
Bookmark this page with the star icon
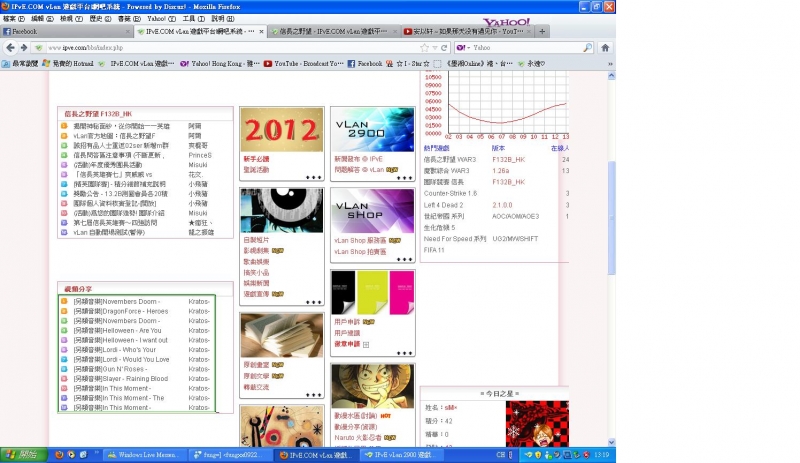click(x=424, y=47)
